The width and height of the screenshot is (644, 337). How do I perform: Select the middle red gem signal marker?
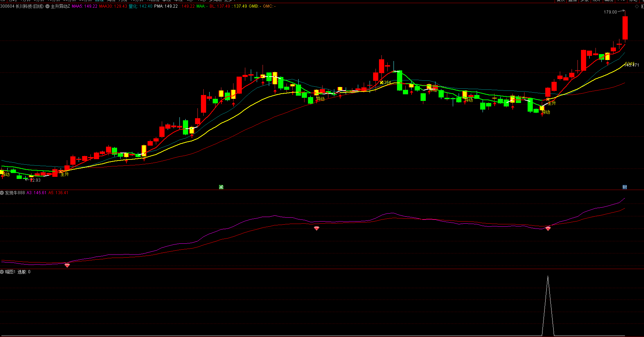point(316,228)
